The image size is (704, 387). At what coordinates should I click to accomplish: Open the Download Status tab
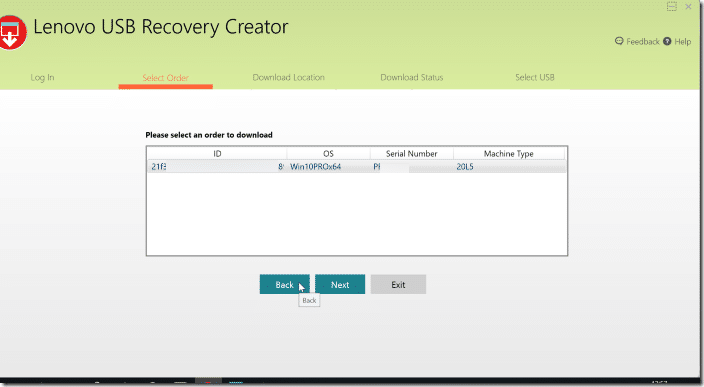412,77
